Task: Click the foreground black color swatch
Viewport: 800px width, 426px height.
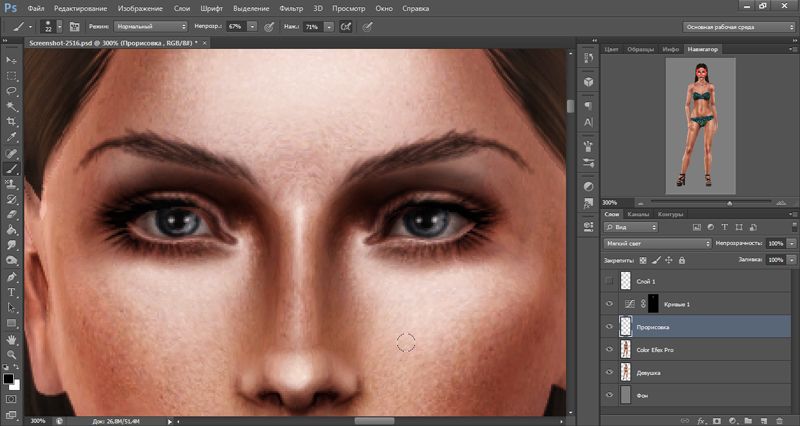Action: (8, 379)
